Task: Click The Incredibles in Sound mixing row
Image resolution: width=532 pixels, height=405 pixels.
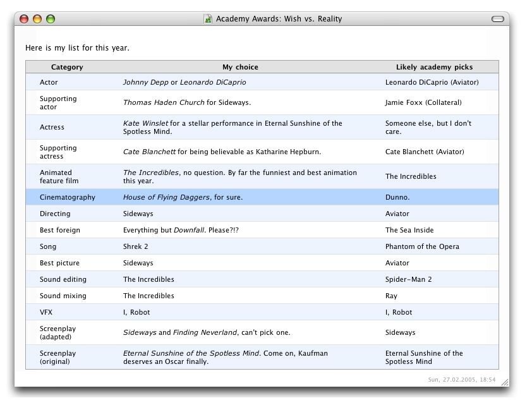Action: [148, 296]
